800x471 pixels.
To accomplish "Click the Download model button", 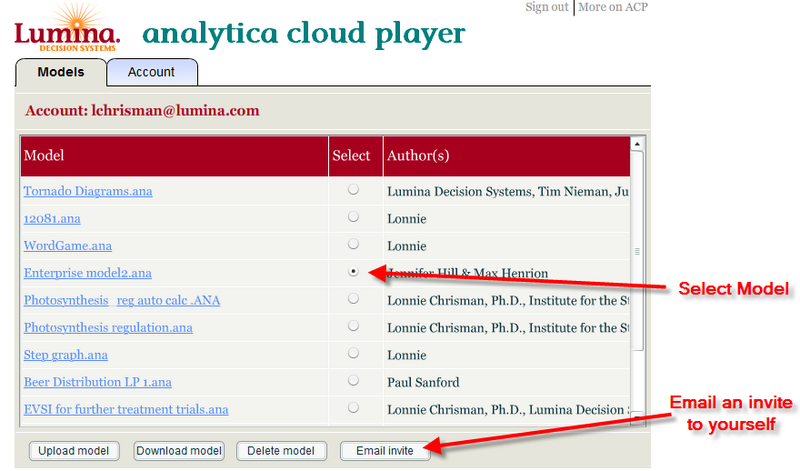I will coord(179,451).
